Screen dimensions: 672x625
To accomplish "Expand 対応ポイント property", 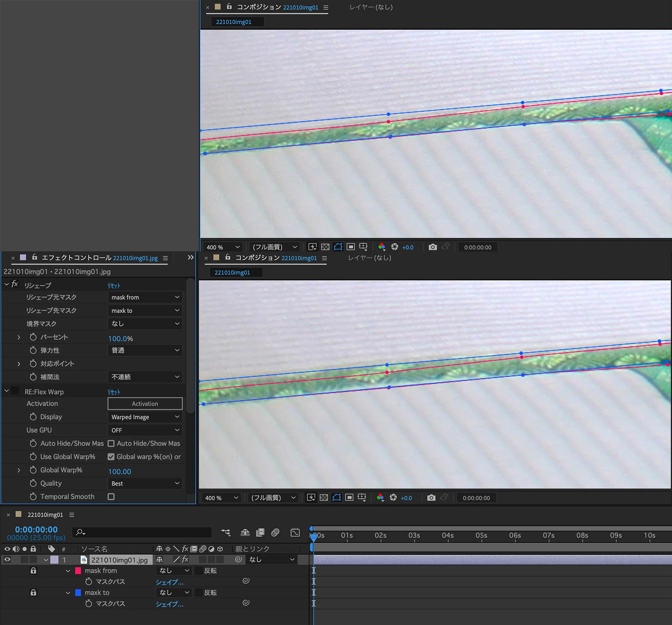I will tap(19, 364).
